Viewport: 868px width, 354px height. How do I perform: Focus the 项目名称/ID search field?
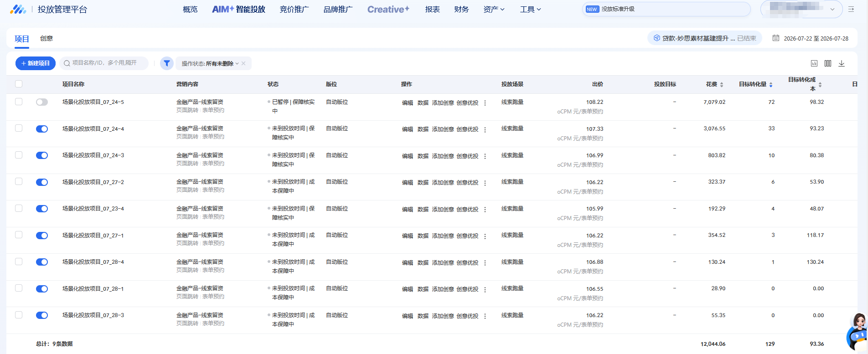[x=104, y=63]
